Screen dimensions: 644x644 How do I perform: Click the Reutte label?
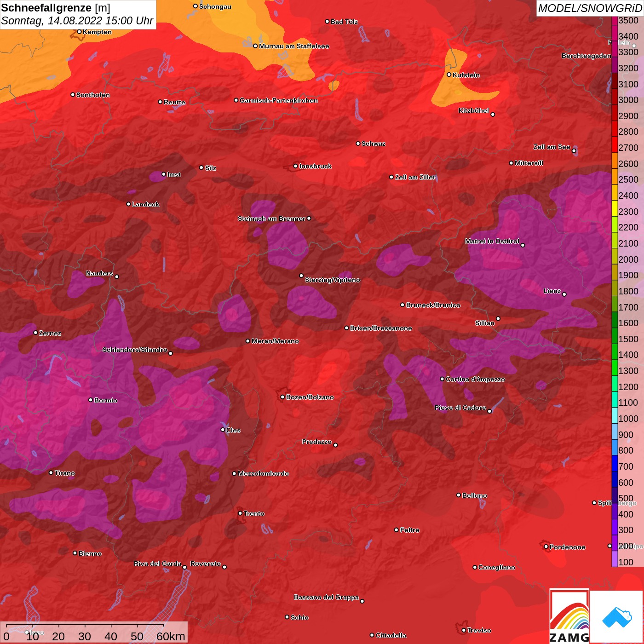pos(174,102)
